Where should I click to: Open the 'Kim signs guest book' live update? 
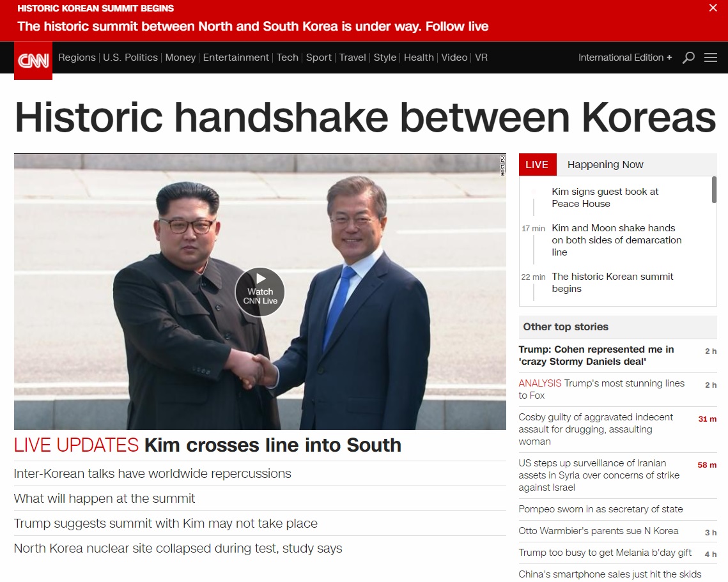pos(605,197)
